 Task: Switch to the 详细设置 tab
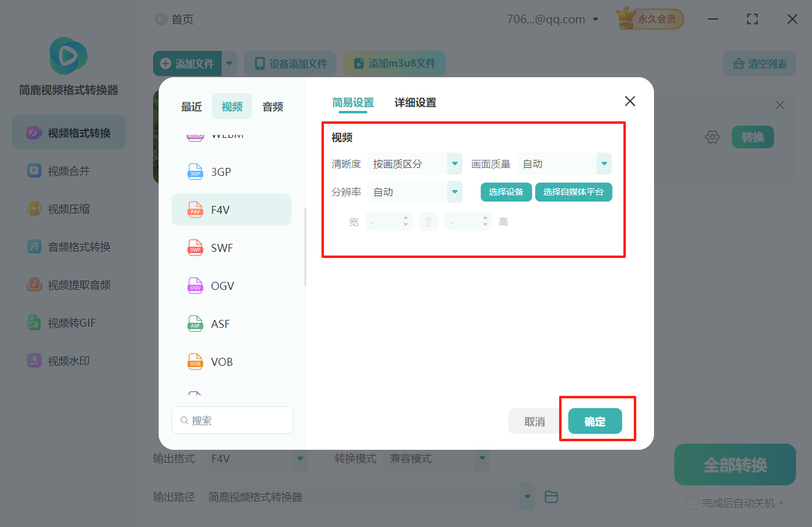click(416, 102)
